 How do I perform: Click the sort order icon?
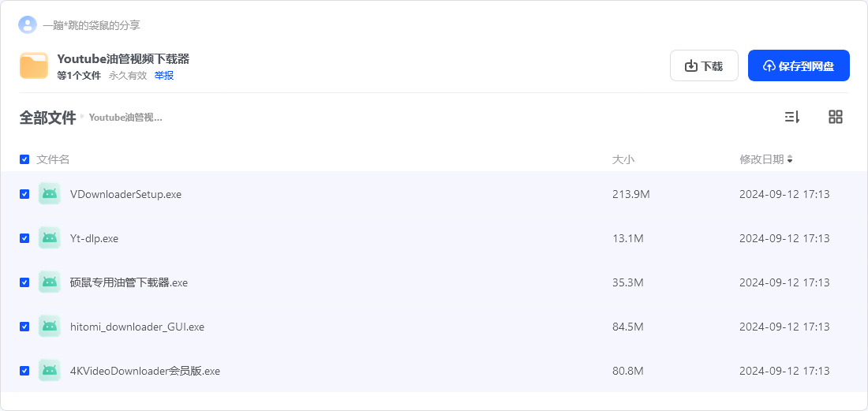tap(792, 117)
